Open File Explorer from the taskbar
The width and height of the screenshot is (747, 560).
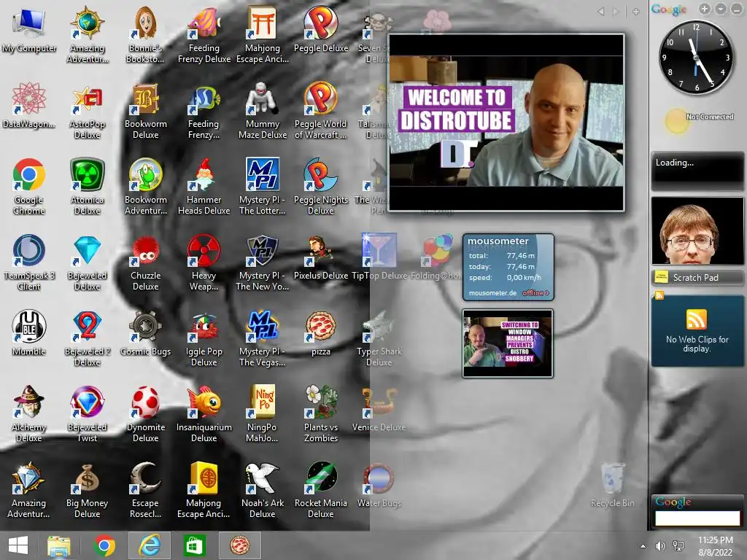(58, 545)
